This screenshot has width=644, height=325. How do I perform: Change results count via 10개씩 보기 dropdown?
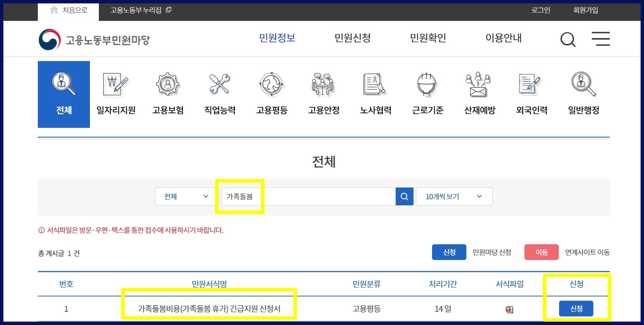[x=454, y=196]
